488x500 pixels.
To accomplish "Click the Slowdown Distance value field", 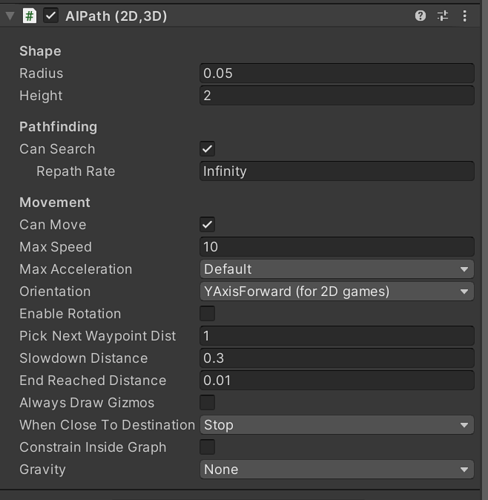I will pyautogui.click(x=337, y=358).
